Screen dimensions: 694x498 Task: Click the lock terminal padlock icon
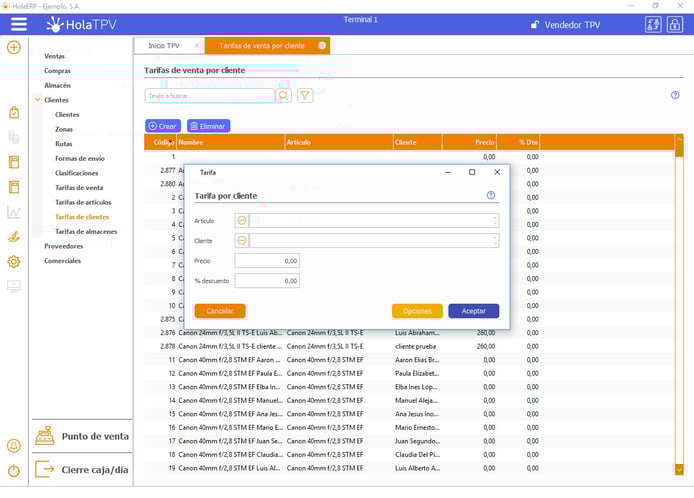click(675, 25)
